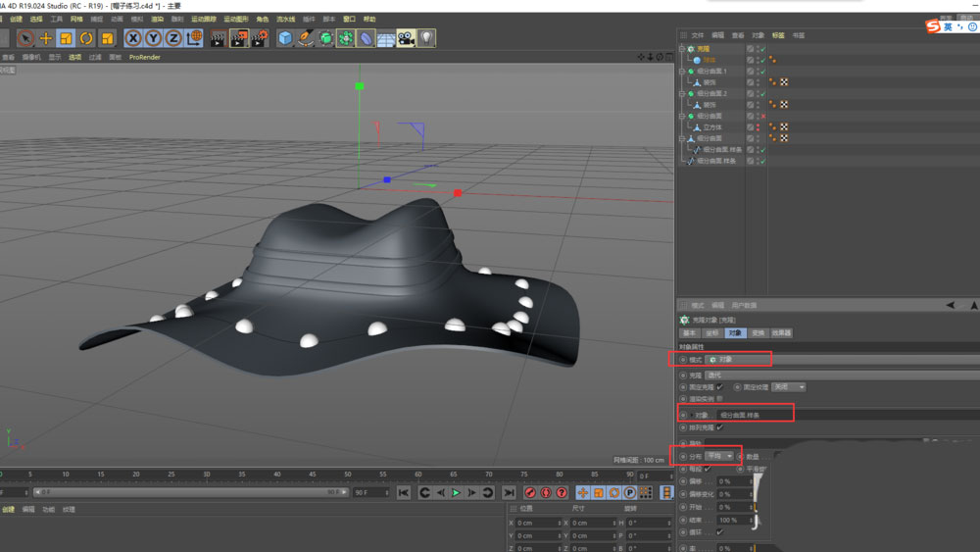
Task: Click the Light object bulb icon
Action: tap(426, 38)
